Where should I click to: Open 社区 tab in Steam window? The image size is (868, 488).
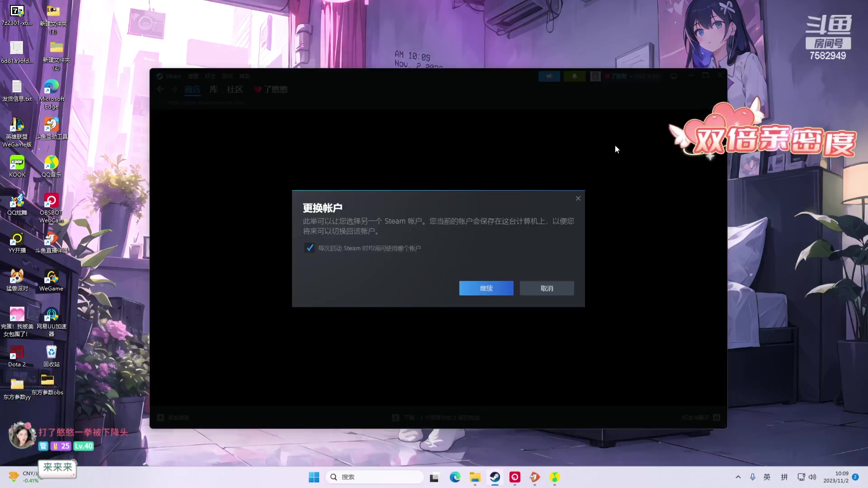235,89
